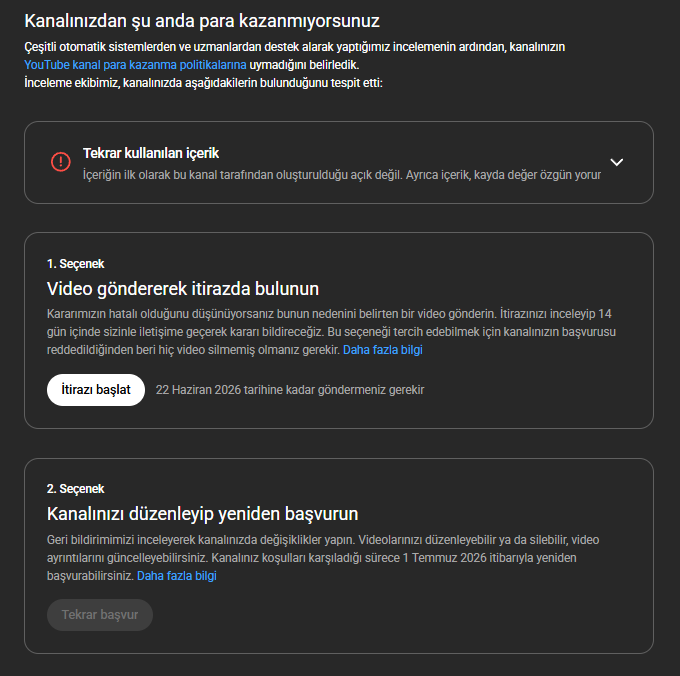Open YouTube kanal para kazanma politikalarına link

click(135, 65)
